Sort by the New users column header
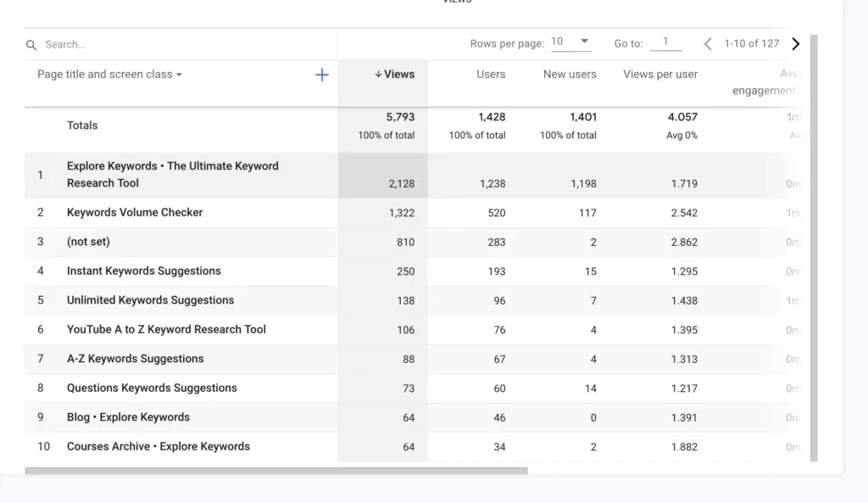This screenshot has width=868, height=503. point(570,75)
